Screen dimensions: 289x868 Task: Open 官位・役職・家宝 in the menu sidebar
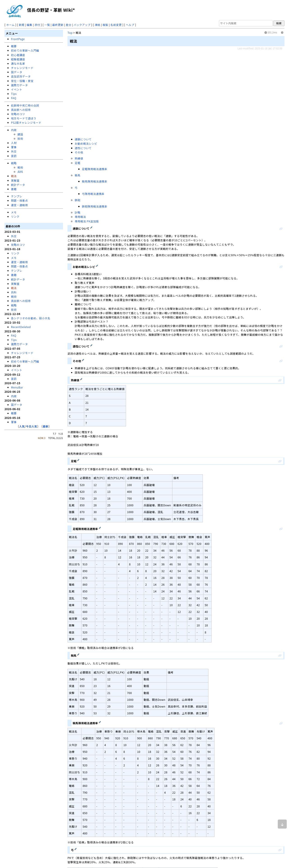[22, 81]
